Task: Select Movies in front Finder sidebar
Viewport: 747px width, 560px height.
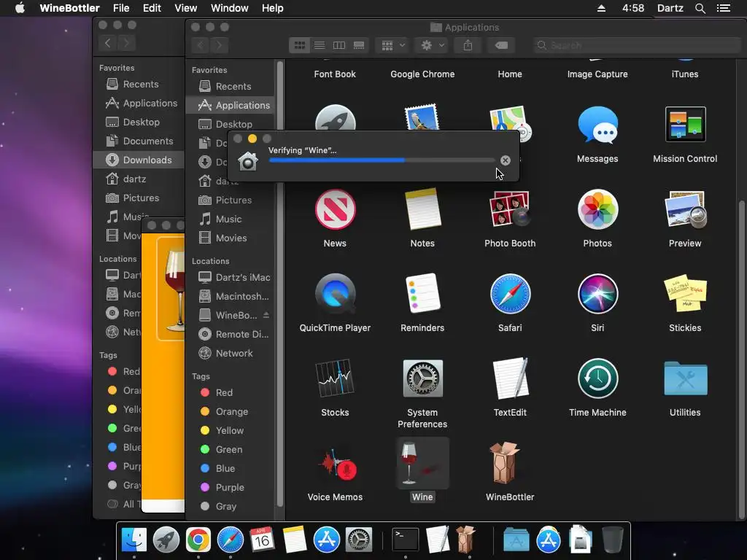Action: [x=230, y=238]
